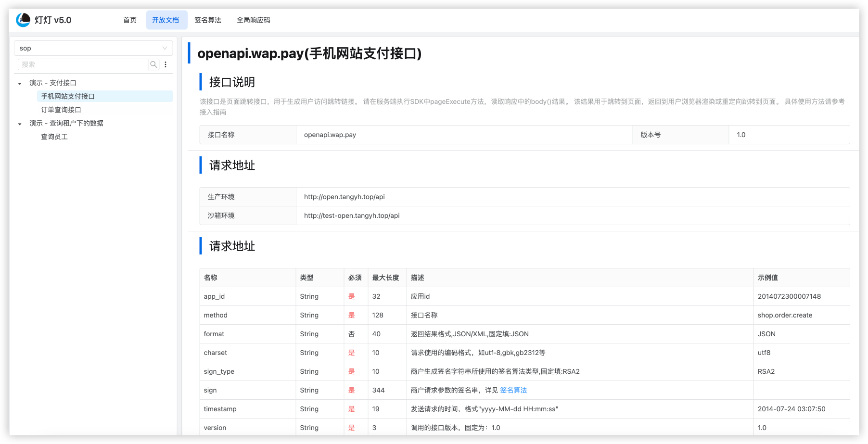This screenshot has width=868, height=444.
Task: Collapse the 演示 - 支付接口 tree arrow
Action: pyautogui.click(x=20, y=83)
